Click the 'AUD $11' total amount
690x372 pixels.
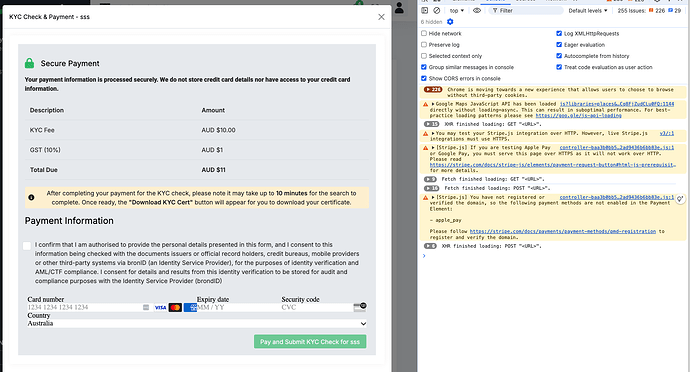[213, 170]
